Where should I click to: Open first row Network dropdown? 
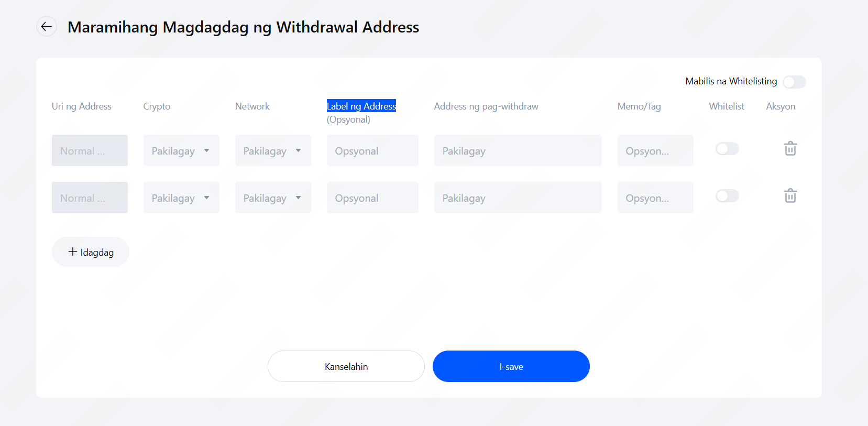pyautogui.click(x=273, y=151)
